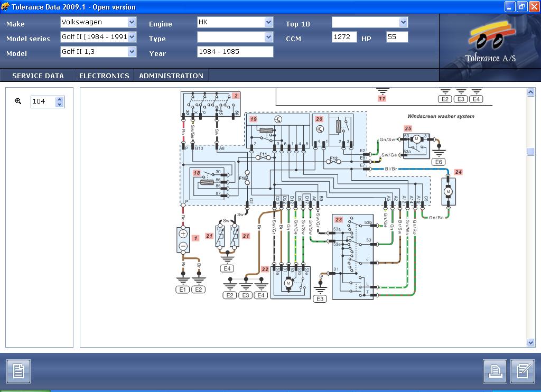Click the print icon button
541x392 pixels.
pos(495,371)
